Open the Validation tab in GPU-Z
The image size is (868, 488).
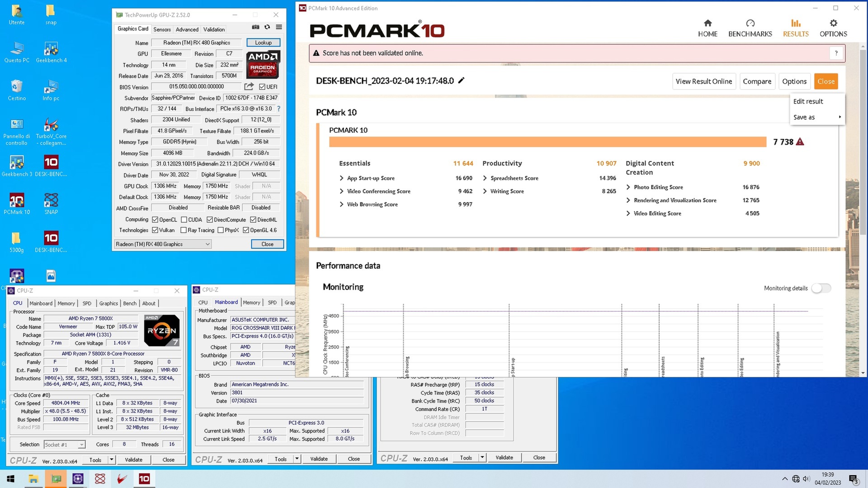[x=214, y=29]
